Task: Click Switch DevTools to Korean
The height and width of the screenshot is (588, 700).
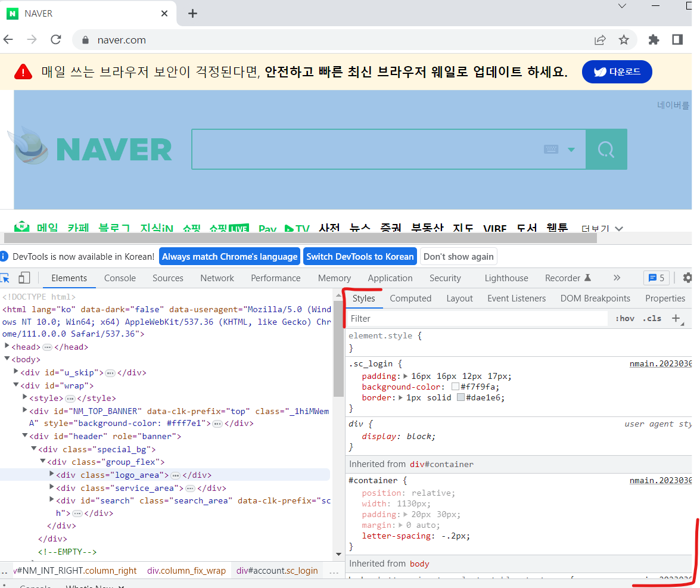Action: pyautogui.click(x=360, y=257)
